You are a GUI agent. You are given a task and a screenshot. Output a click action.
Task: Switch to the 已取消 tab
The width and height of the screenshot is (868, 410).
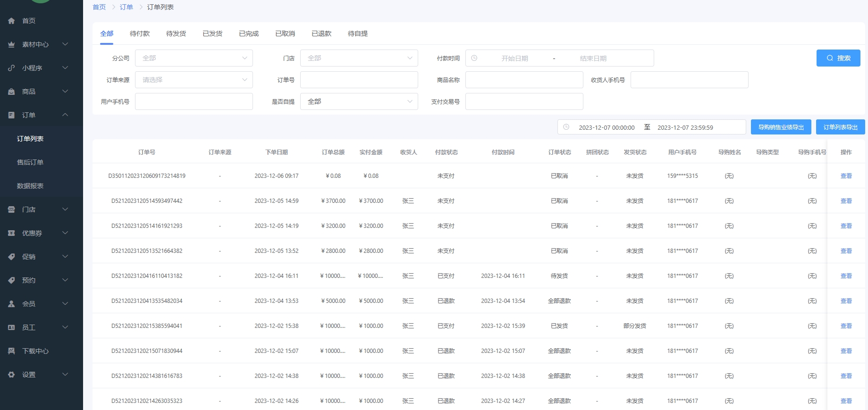point(285,33)
